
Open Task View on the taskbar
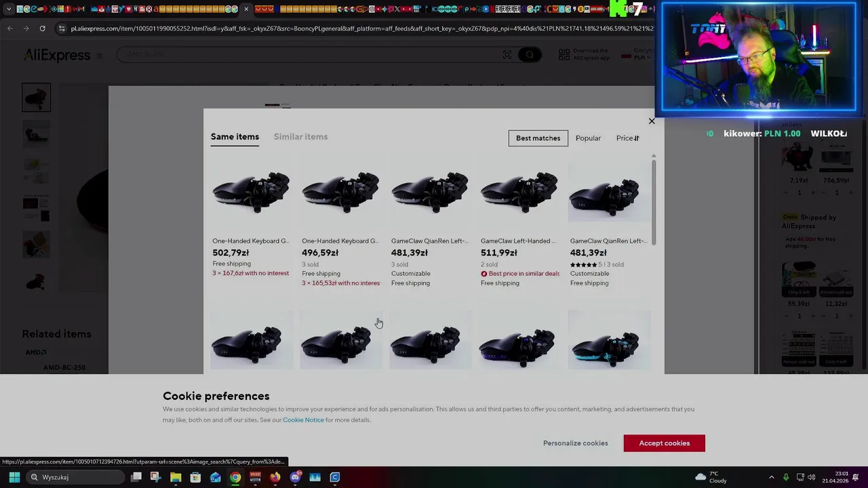(x=136, y=477)
